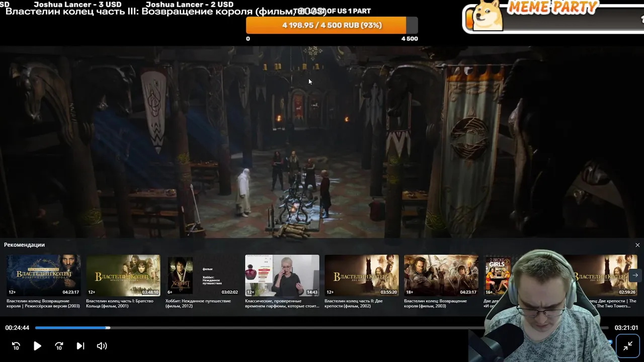Open the Братство Кольца thumbnail
The image size is (644, 362).
(123, 276)
